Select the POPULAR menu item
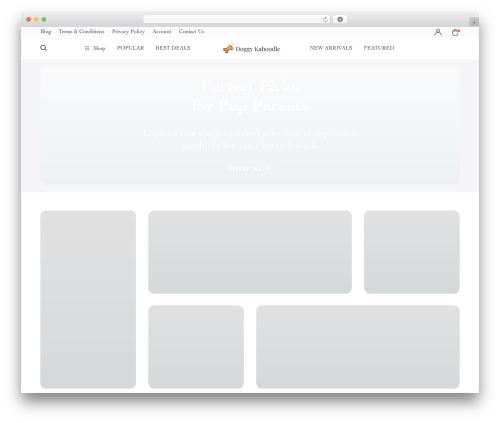The height and width of the screenshot is (423, 500). pyautogui.click(x=131, y=48)
